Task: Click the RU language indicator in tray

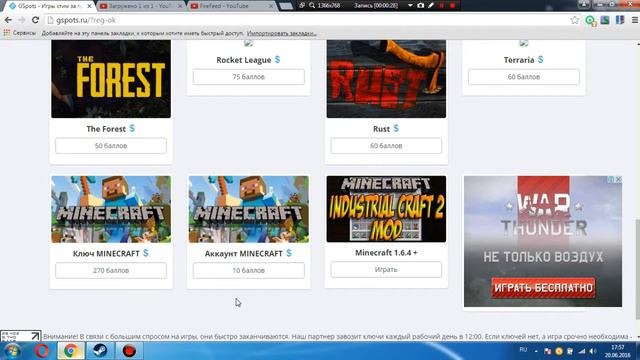Action: 523,350
